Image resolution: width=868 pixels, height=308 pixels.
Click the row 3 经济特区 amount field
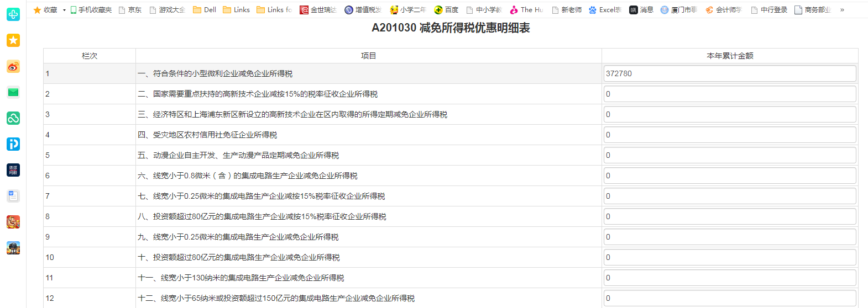[730, 114]
